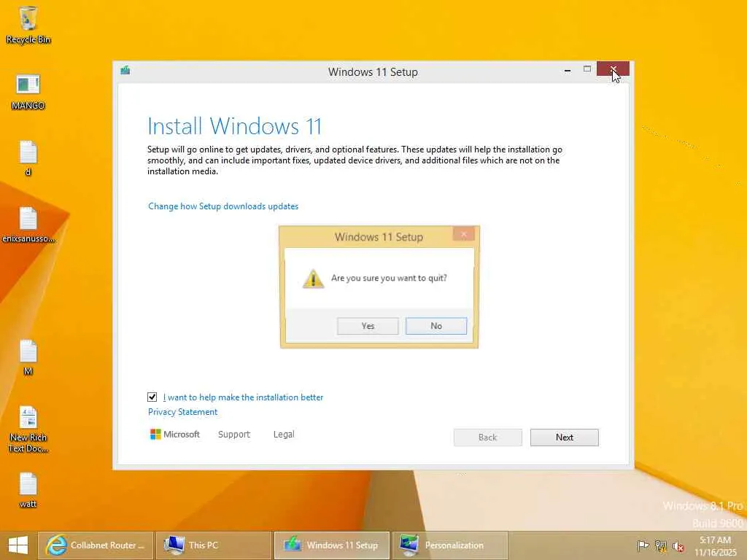
Task: Open Change how Setup downloads updates link
Action: click(x=223, y=206)
